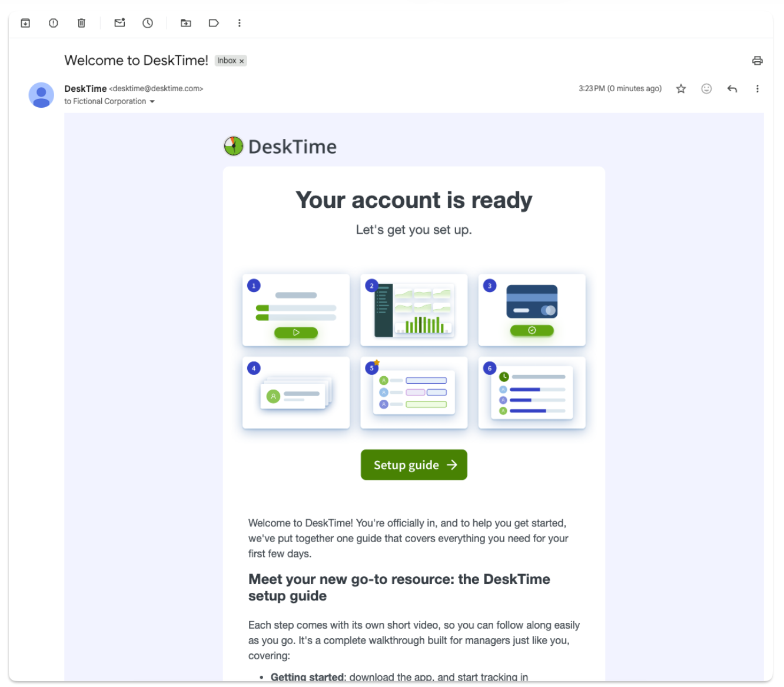Open step 1 thumbnail with play button
The height and width of the screenshot is (687, 784).
click(x=296, y=310)
